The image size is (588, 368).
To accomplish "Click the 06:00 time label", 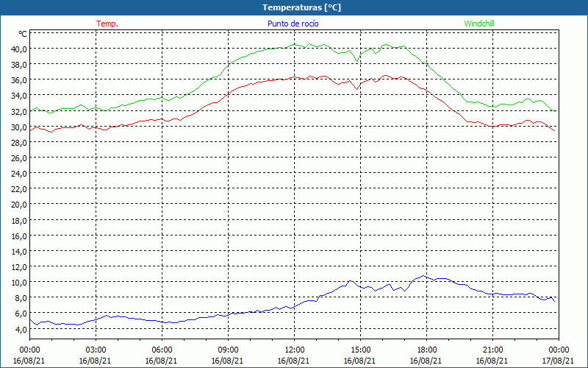I will click(162, 350).
